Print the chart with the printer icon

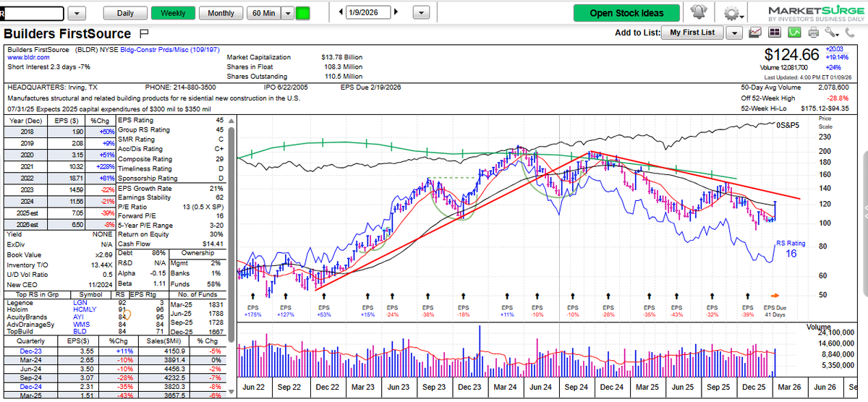[x=813, y=33]
